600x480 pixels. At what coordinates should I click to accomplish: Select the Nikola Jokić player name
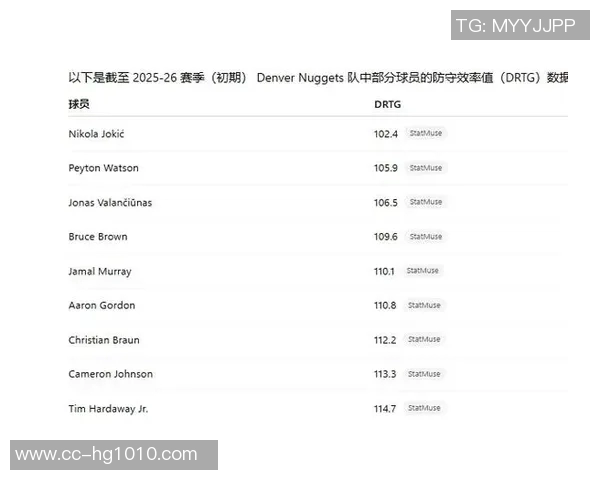click(96, 134)
